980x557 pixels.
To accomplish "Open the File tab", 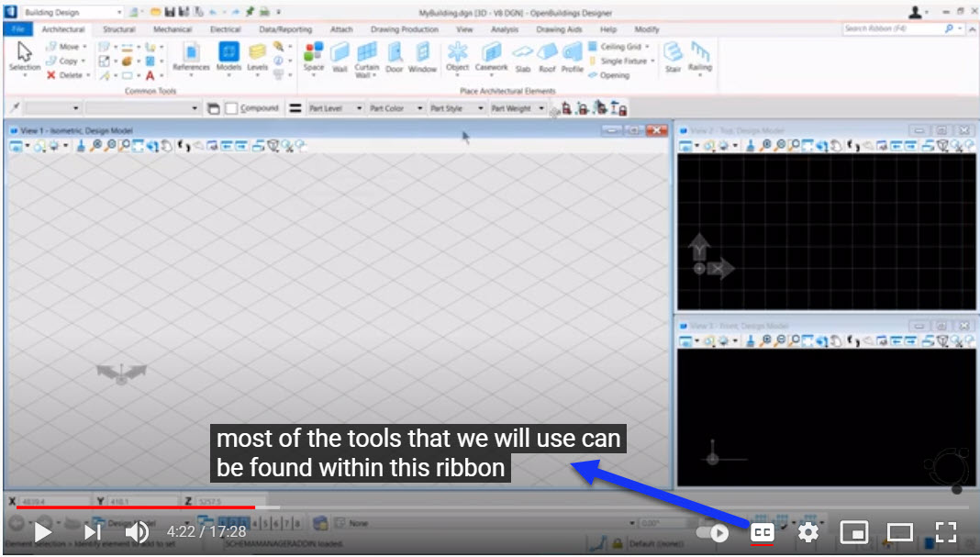I will coord(18,28).
